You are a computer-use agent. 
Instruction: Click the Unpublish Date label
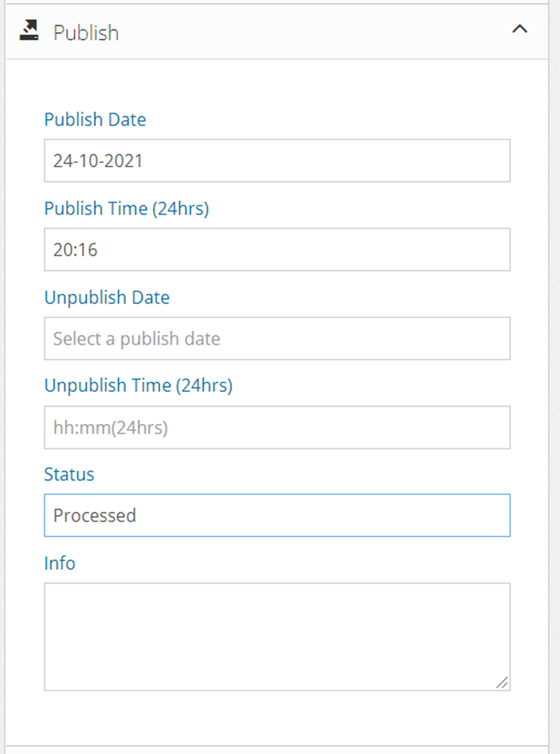(107, 297)
